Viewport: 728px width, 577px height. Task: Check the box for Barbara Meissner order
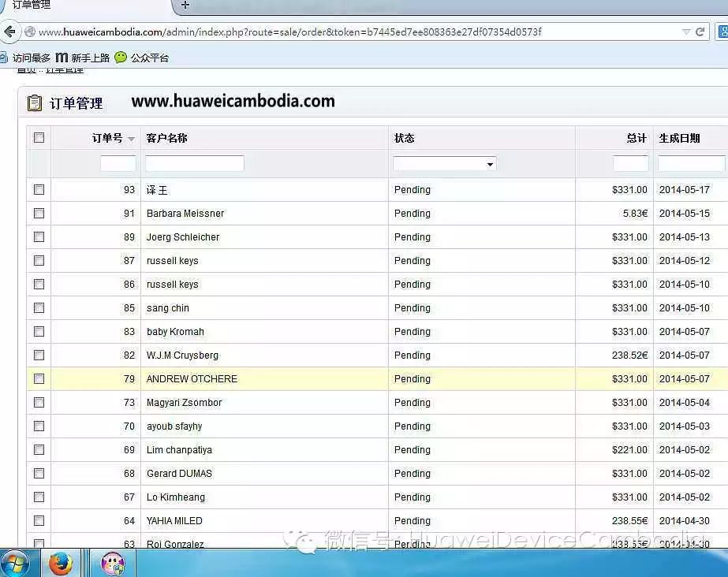click(39, 213)
